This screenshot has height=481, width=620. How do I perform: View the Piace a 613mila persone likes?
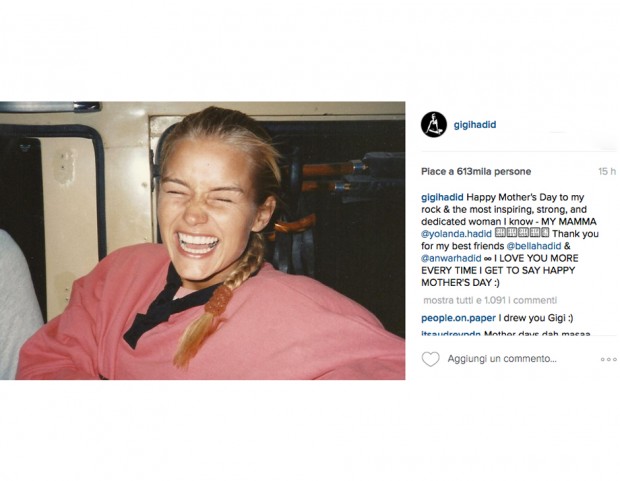click(476, 172)
